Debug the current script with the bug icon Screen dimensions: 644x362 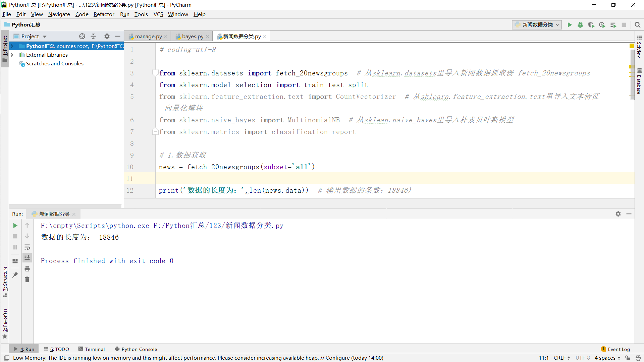coord(581,24)
